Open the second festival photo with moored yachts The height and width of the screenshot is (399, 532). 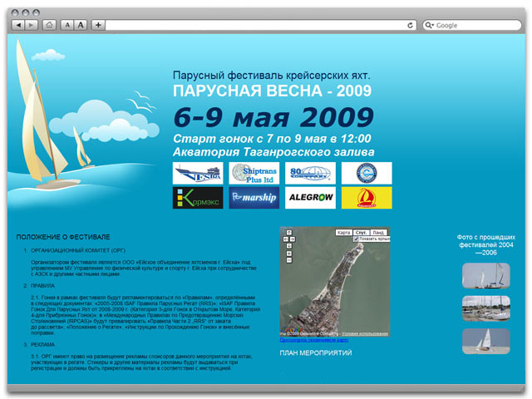coord(485,308)
